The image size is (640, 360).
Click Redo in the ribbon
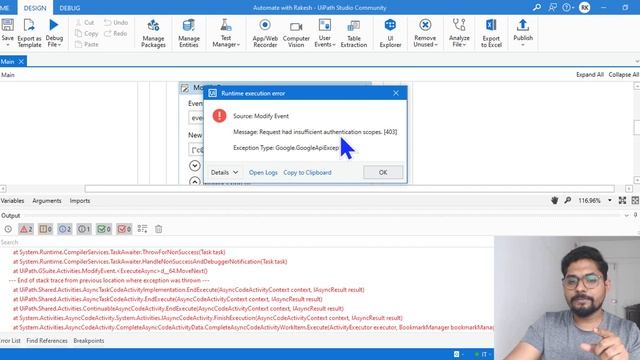[x=116, y=33]
